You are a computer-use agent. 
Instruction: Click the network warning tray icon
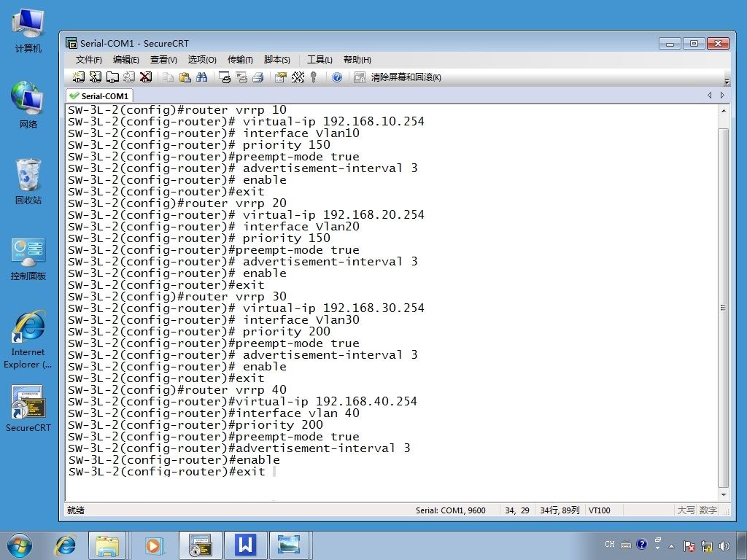tap(706, 546)
